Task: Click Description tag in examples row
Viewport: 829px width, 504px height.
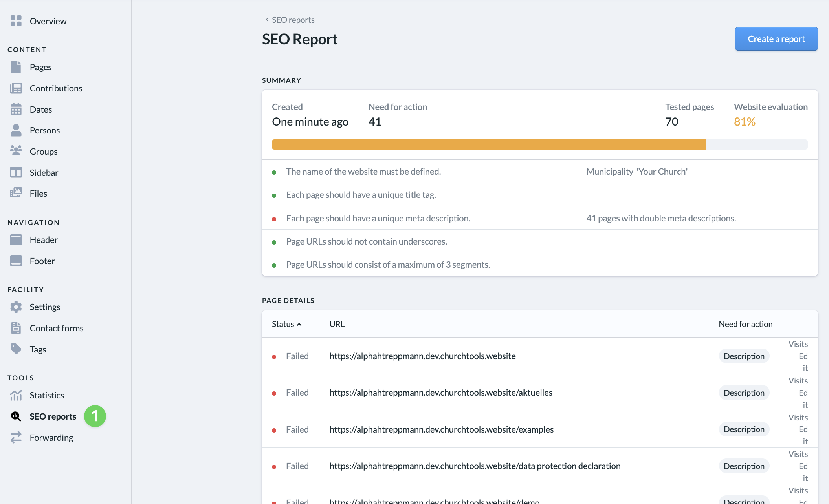Action: click(x=744, y=429)
